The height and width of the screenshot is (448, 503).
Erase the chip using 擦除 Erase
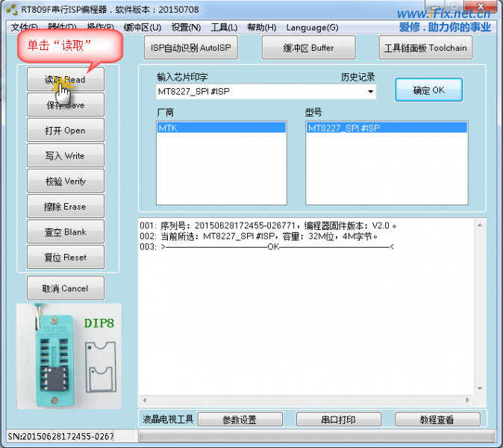click(x=65, y=206)
